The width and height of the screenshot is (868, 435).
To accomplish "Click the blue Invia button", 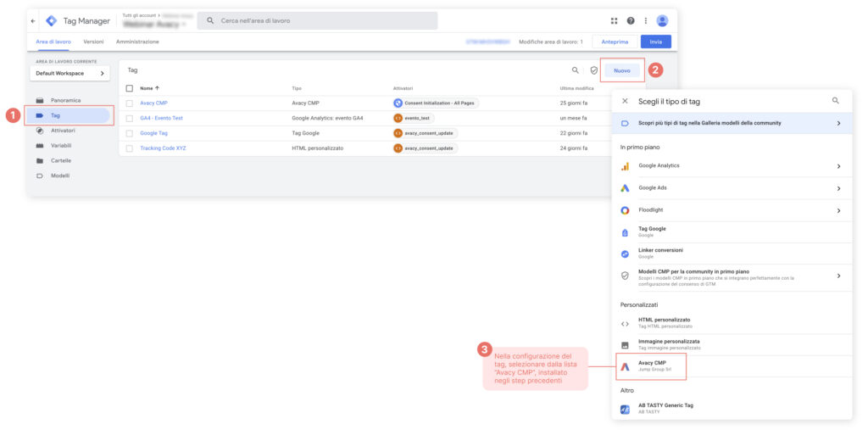I will point(656,42).
